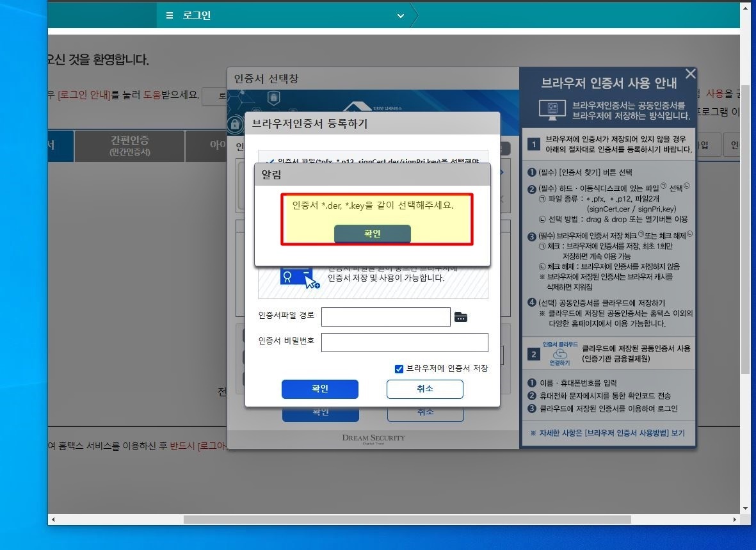Click the shield icon in 인증서 선택창 banner
The height and width of the screenshot is (550, 756).
point(274,99)
